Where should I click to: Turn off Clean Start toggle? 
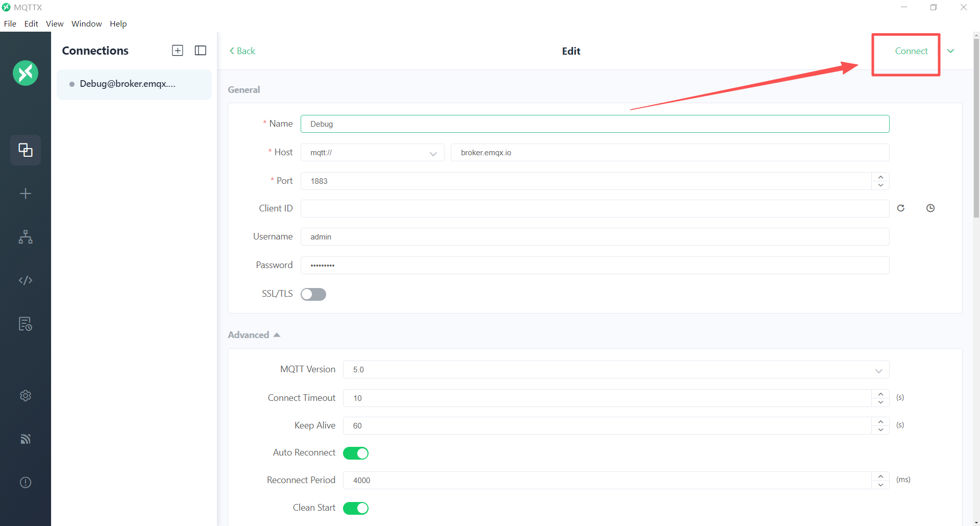coord(356,508)
